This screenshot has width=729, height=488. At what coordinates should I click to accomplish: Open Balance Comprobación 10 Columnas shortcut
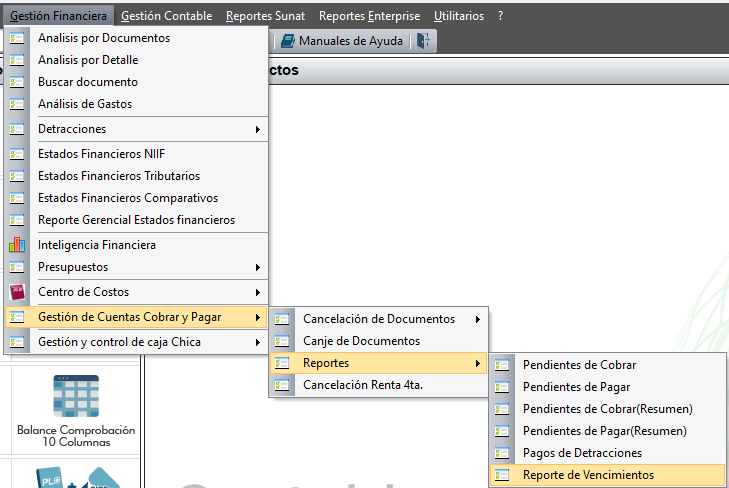[76, 411]
